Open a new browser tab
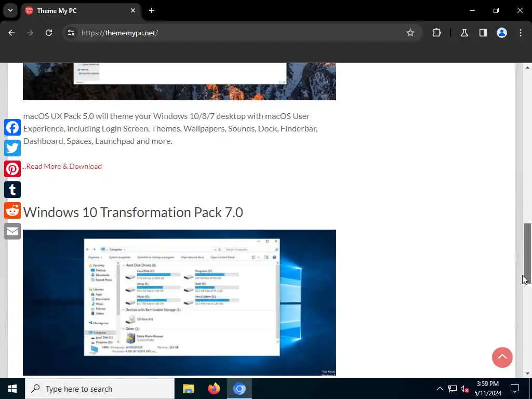The width and height of the screenshot is (532, 399). [x=152, y=10]
